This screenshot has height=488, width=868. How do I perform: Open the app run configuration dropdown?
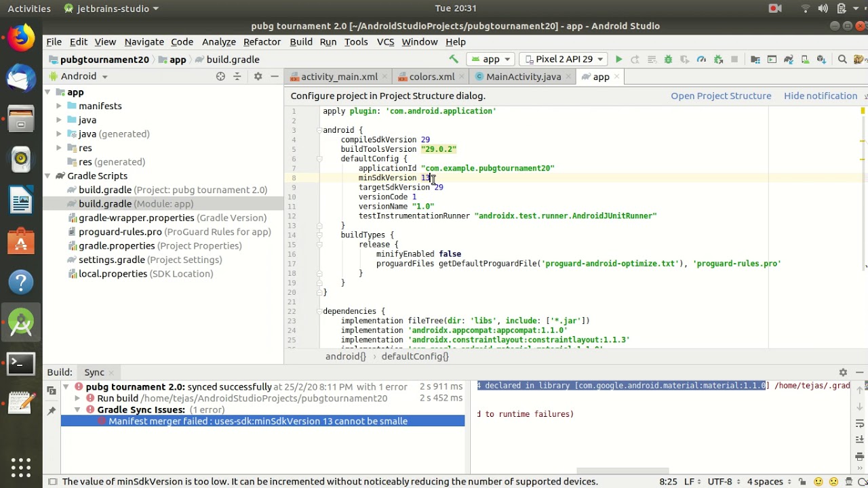click(x=491, y=60)
